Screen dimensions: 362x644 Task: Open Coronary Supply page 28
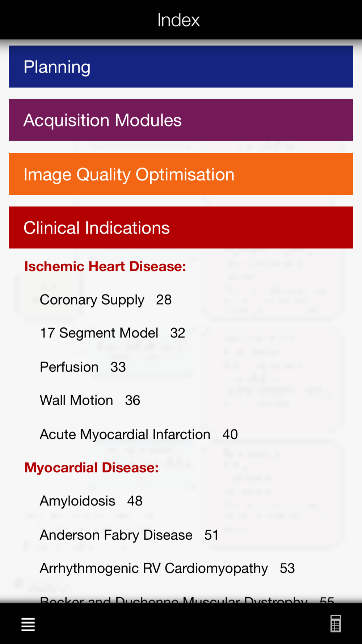coord(105,300)
